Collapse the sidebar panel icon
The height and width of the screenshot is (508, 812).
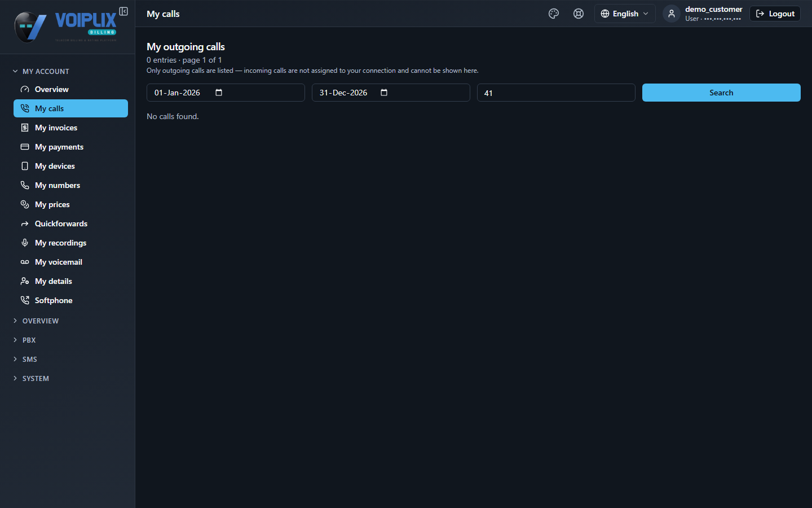tap(123, 11)
